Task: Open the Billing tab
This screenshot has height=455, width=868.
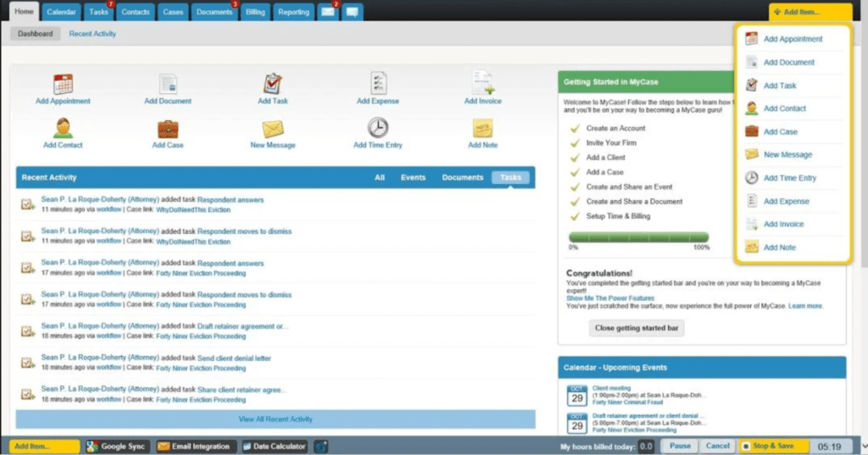Action: (x=255, y=12)
